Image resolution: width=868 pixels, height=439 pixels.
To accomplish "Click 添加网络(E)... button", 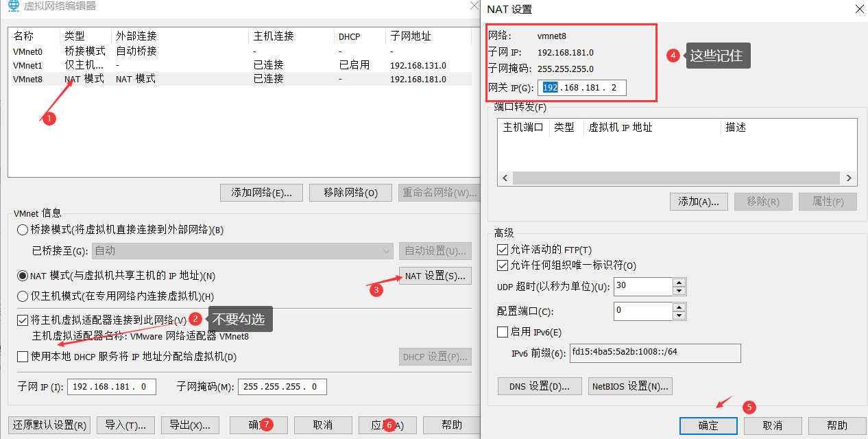I will pos(262,193).
